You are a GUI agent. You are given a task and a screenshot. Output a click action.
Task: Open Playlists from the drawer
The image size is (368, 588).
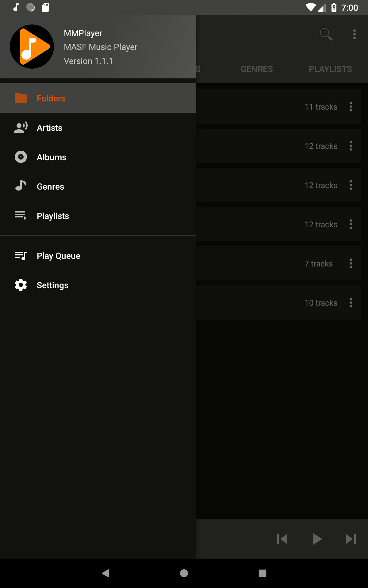(53, 216)
